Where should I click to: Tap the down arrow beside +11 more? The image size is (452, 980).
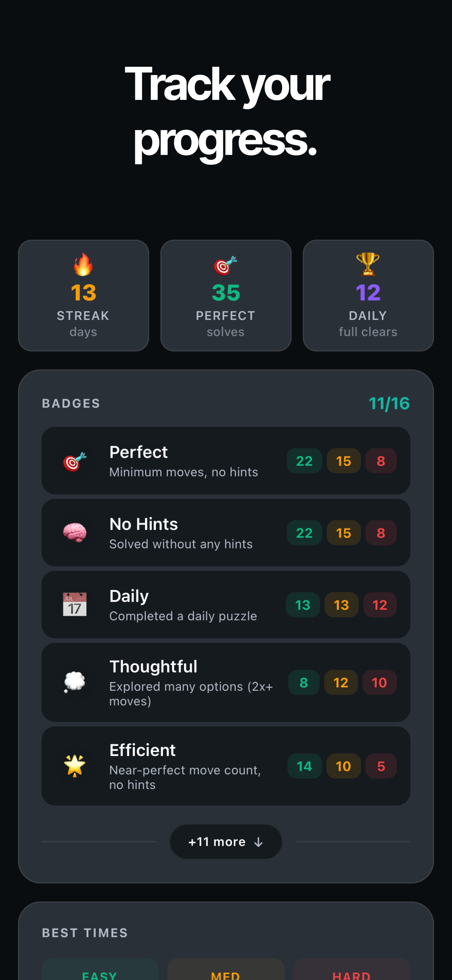click(x=259, y=842)
